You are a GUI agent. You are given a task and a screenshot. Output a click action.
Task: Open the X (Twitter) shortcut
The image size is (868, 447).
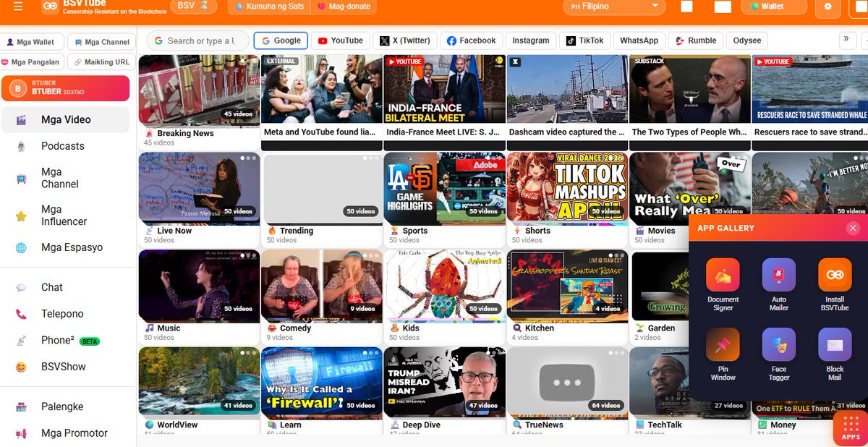point(405,41)
